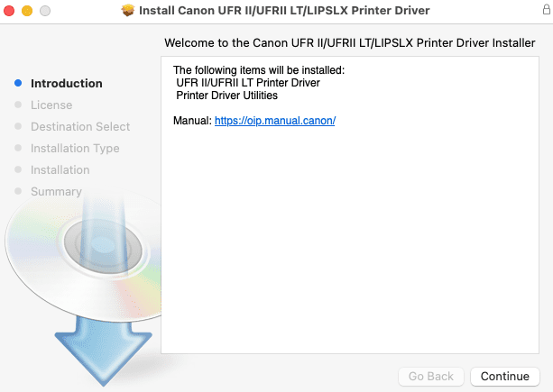The width and height of the screenshot is (553, 392).
Task: Click the Welcome heading above the content pane
Action: 350,42
